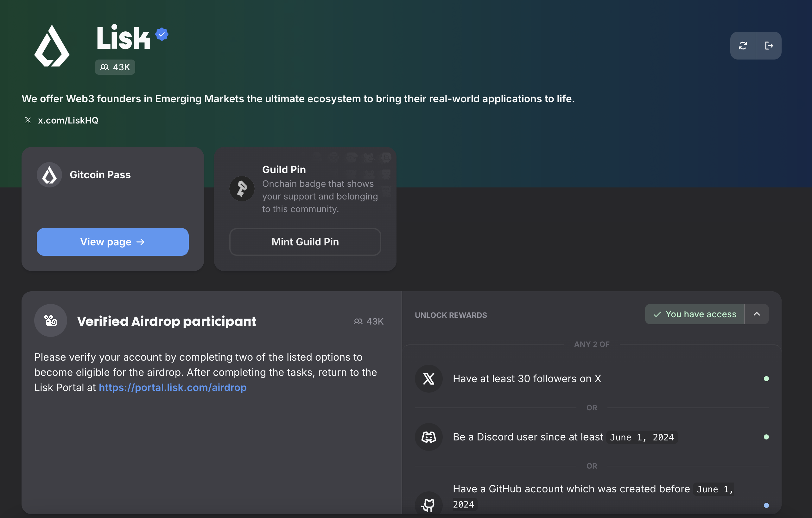The height and width of the screenshot is (518, 812).
Task: Click the GitHub requirement icon
Action: (x=428, y=504)
